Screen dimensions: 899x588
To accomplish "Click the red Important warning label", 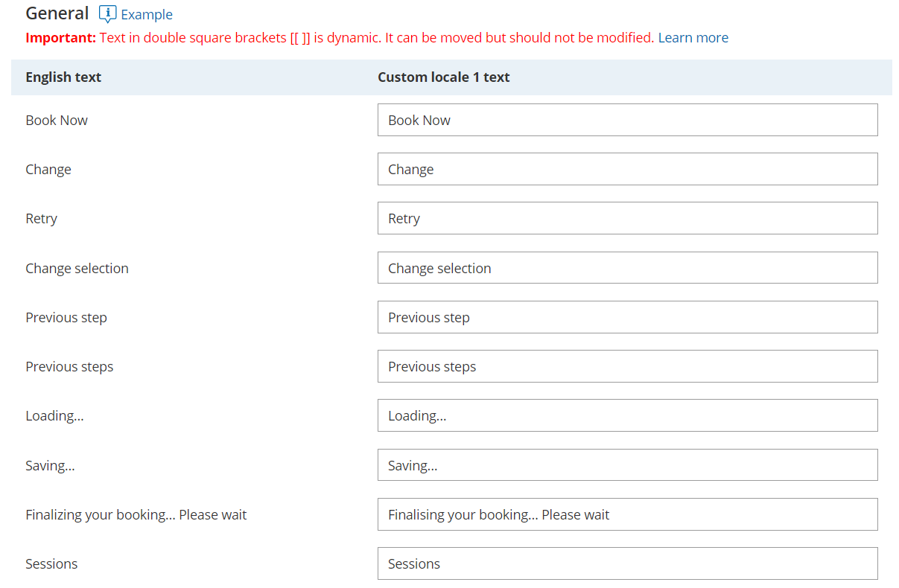I will pos(60,38).
